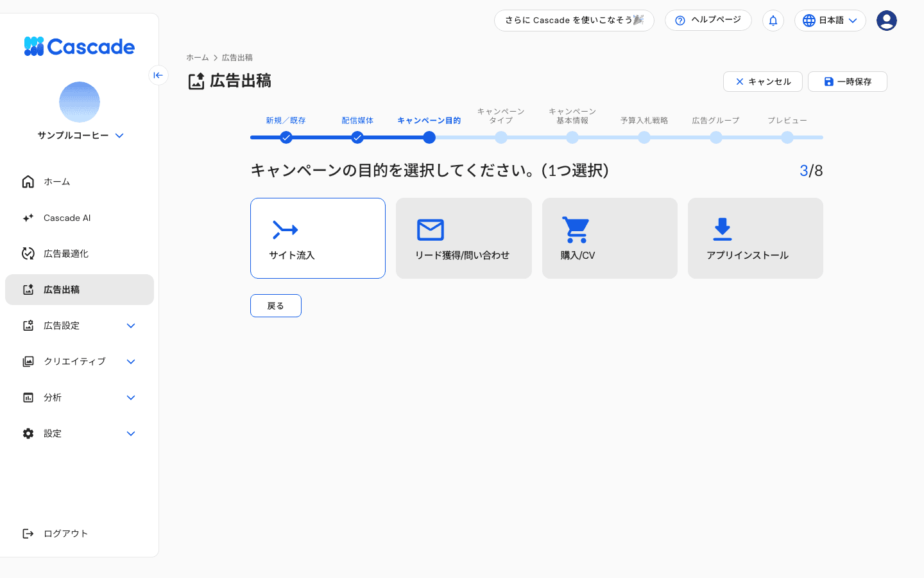
Task: Click the ホーム house icon in sidebar
Action: click(x=28, y=182)
